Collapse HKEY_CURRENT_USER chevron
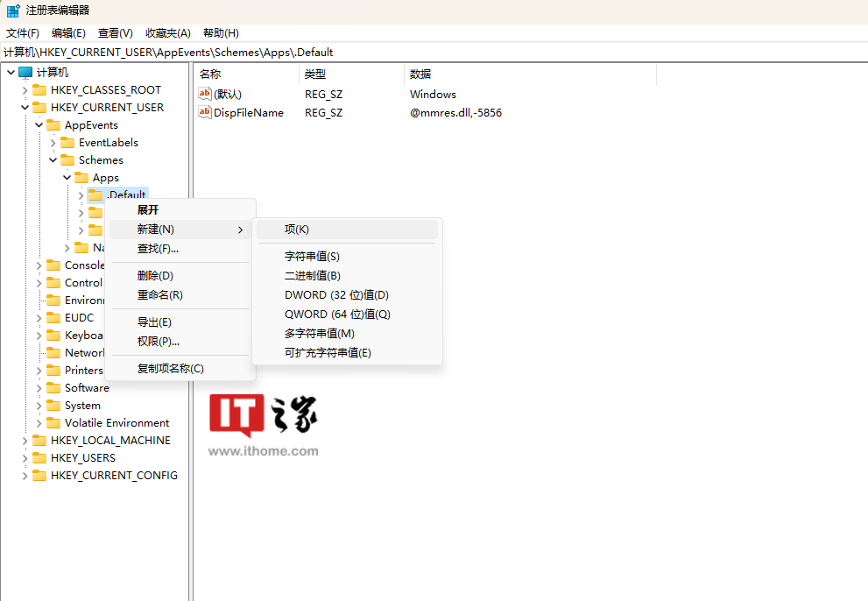 (x=25, y=108)
